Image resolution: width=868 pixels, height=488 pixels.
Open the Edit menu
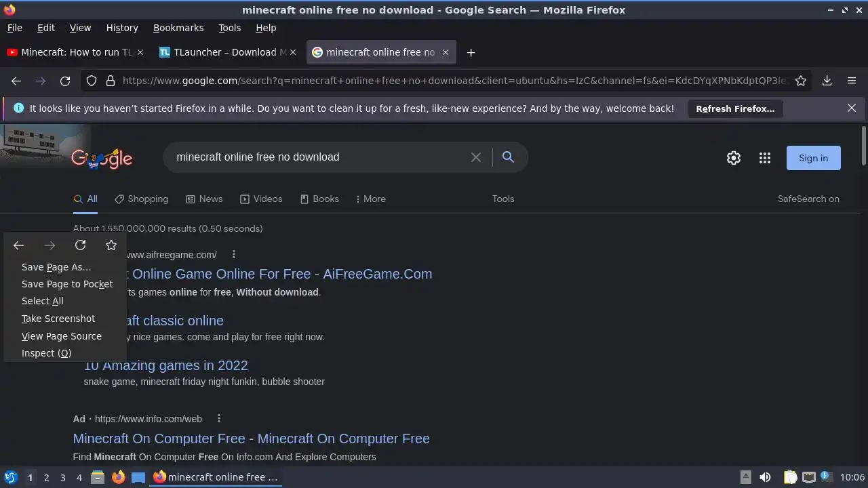[46, 28]
